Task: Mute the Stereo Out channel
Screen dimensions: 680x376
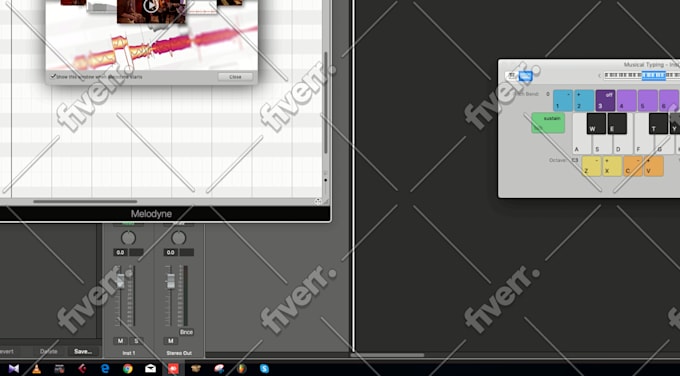Action: [x=170, y=341]
